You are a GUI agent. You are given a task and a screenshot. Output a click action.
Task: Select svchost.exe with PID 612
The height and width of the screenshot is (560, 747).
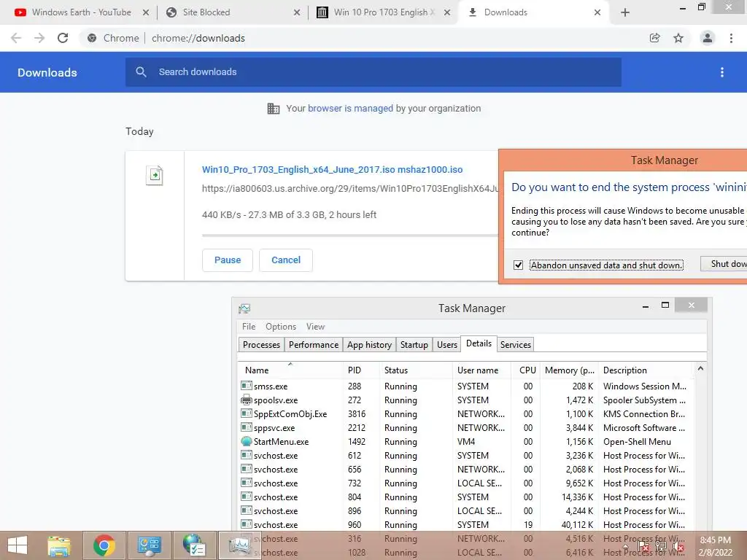pyautogui.click(x=466, y=455)
